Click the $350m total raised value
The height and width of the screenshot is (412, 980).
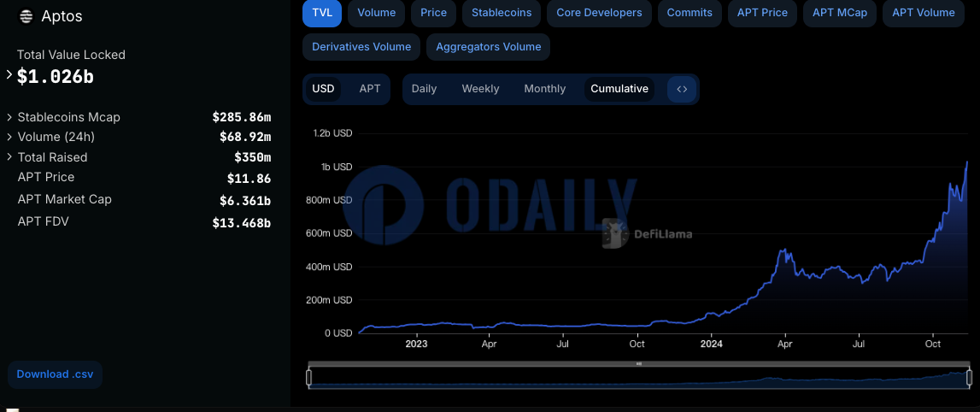[253, 157]
